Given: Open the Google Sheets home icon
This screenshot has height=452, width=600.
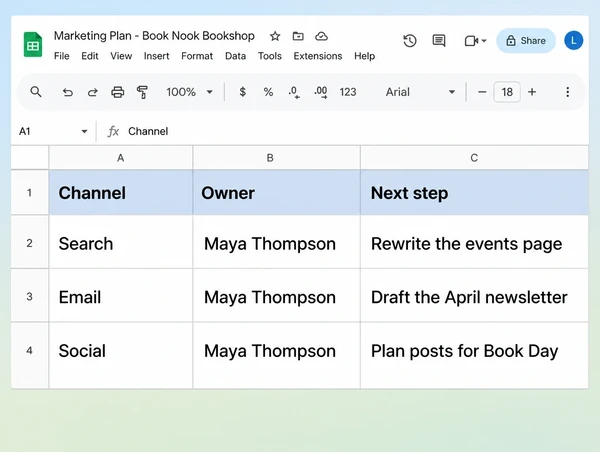Looking at the screenshot, I should pos(33,45).
